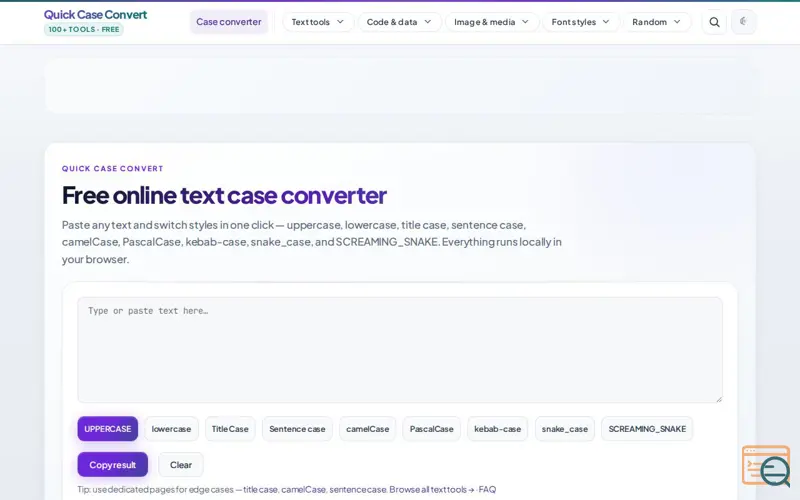Focus the 'Type or paste text here' box
800x500 pixels.
pos(400,350)
